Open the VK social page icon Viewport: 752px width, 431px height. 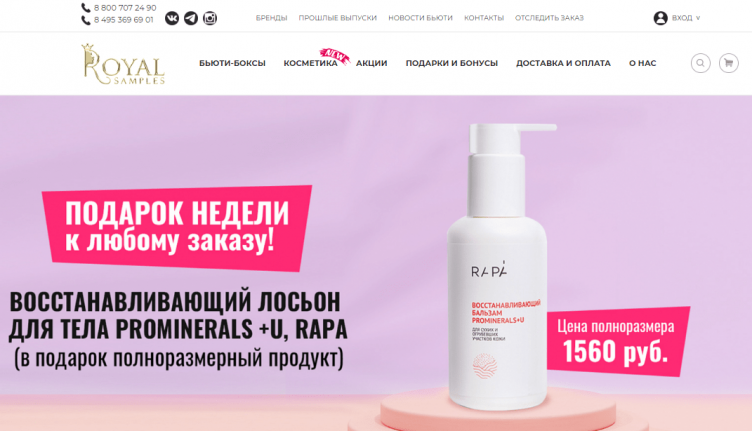(172, 18)
